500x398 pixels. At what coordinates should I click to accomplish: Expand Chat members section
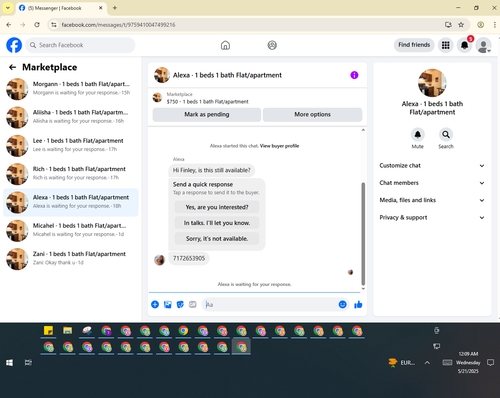click(x=432, y=183)
